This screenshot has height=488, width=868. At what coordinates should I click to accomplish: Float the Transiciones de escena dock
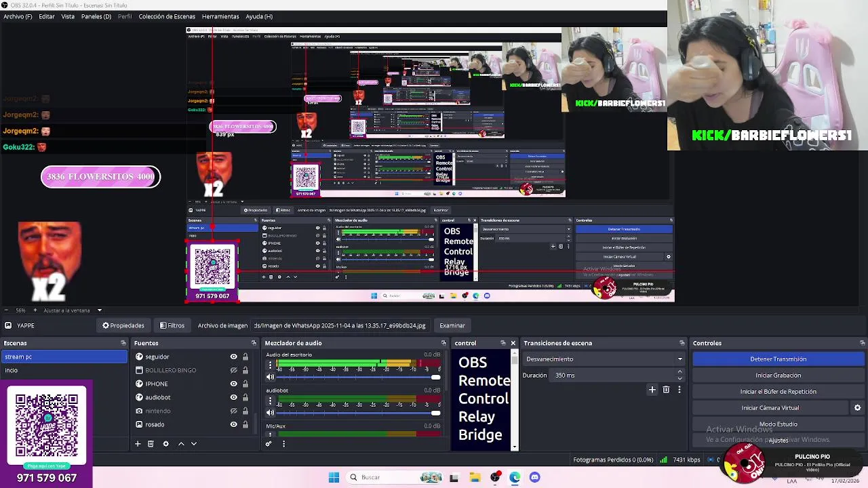682,343
